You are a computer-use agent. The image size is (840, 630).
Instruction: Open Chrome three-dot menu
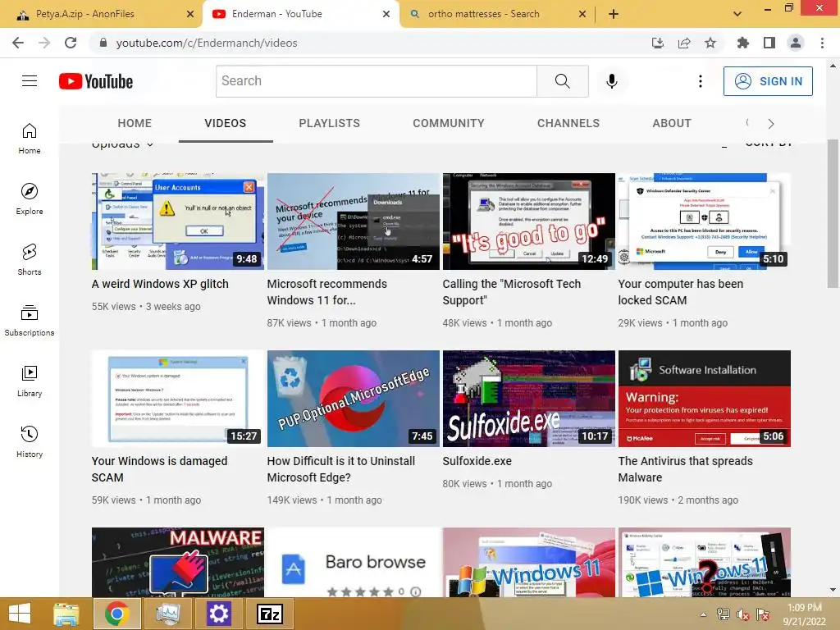[x=822, y=43]
